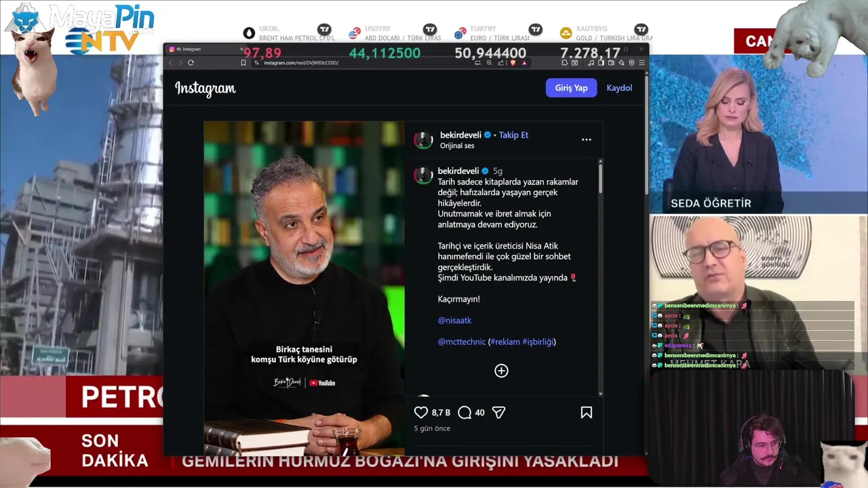Open bekirdeveli username in caption

pos(458,171)
